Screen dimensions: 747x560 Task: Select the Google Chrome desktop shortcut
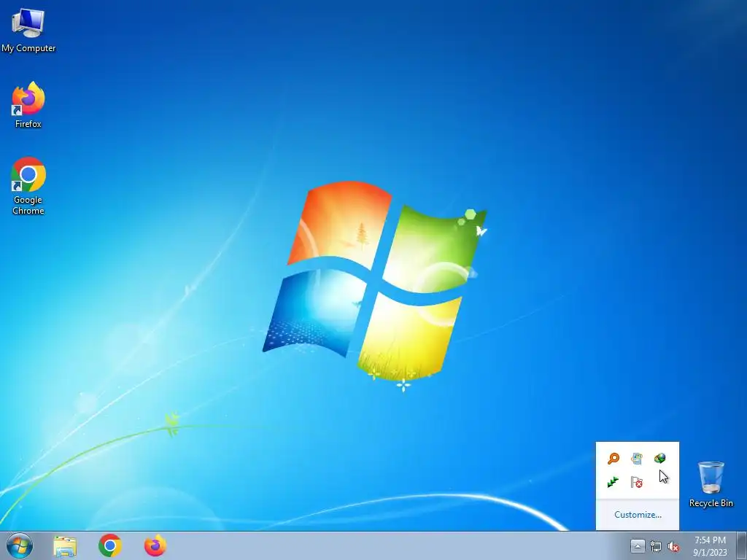28,186
